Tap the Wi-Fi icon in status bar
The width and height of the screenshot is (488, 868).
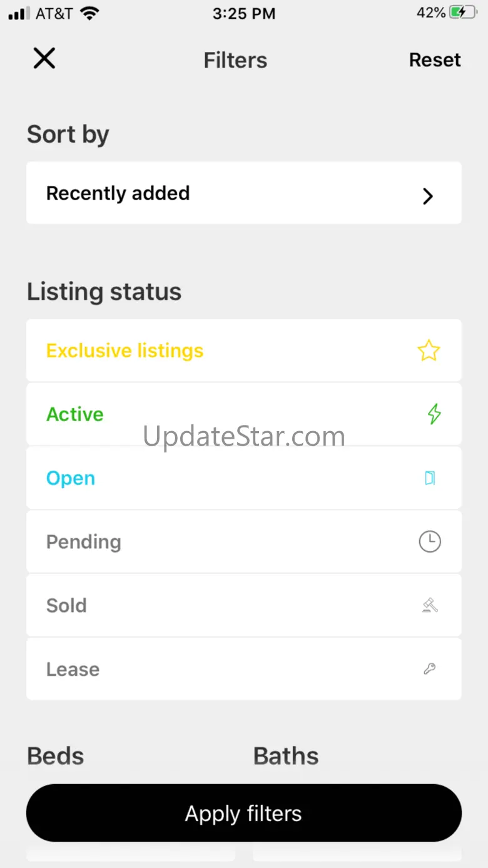coord(90,13)
